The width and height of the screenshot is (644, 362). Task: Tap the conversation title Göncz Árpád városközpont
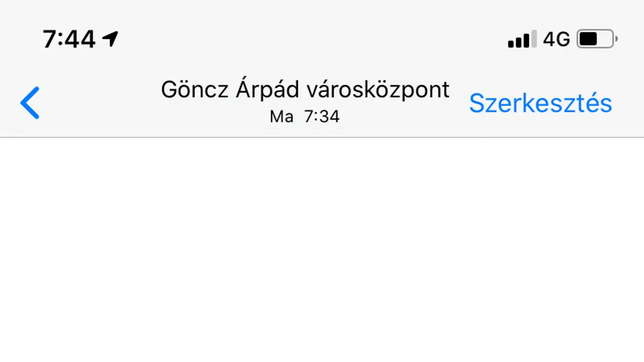click(x=305, y=90)
